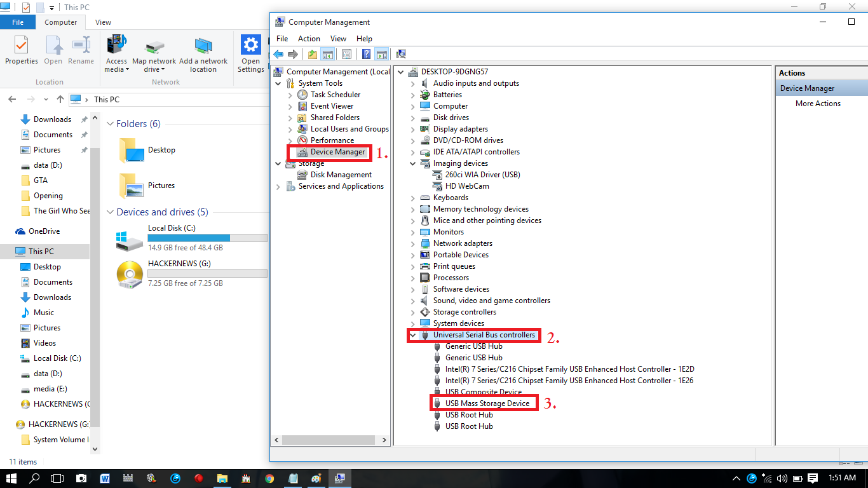This screenshot has height=488, width=868.
Task: Select USB Mass Storage Device
Action: pos(487,403)
